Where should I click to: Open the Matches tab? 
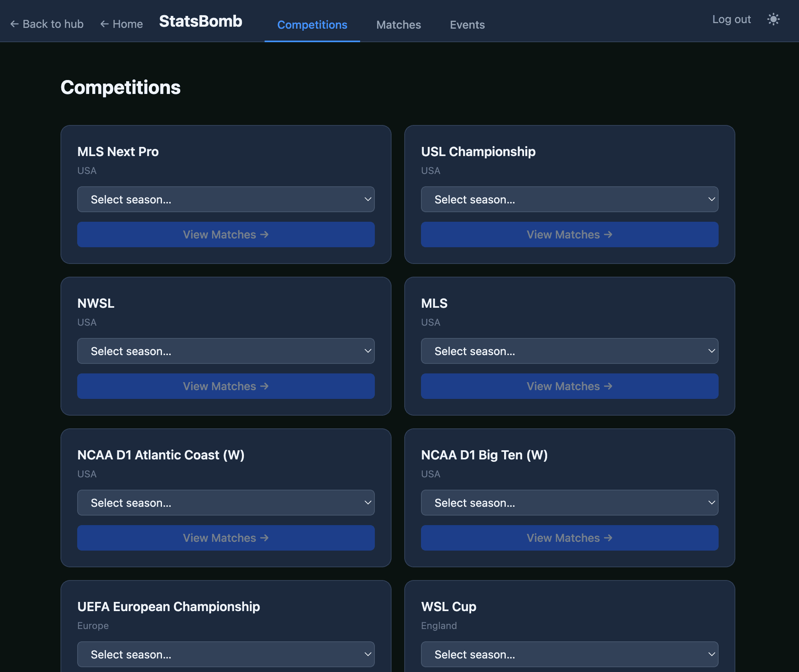coord(399,25)
